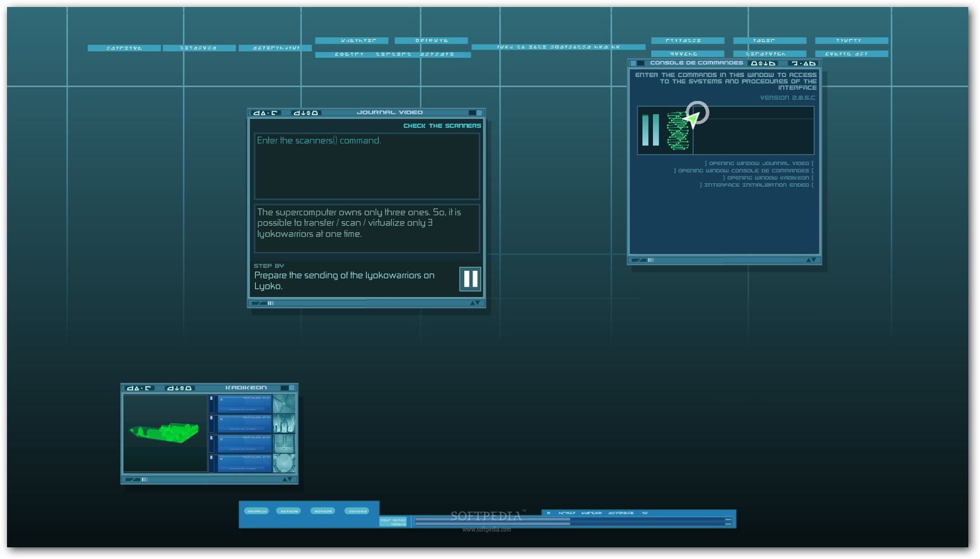The width and height of the screenshot is (980, 559).
Task: Open the first glyph tab in Journal Video titlebar
Action: (266, 113)
